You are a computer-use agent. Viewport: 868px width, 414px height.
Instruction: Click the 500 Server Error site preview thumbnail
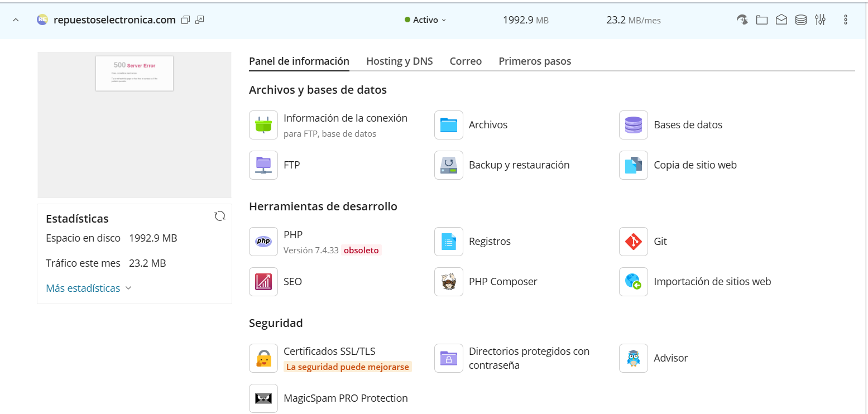[x=135, y=125]
